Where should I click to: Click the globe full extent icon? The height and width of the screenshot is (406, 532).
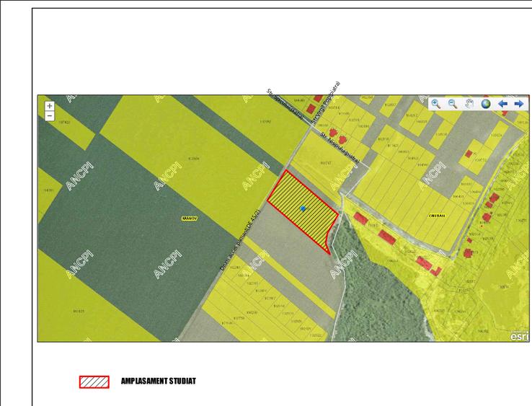486,104
